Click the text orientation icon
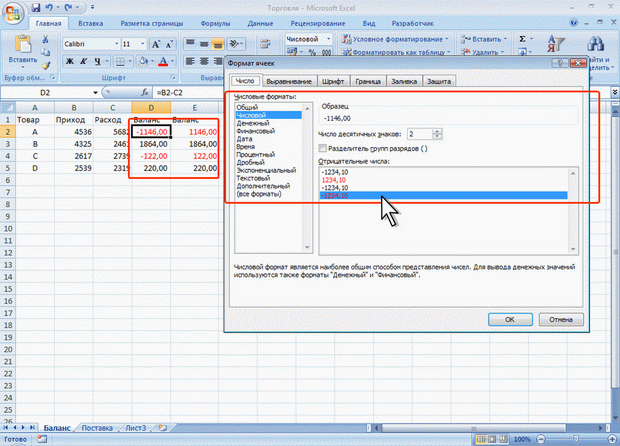This screenshot has width=620, height=446. click(235, 43)
